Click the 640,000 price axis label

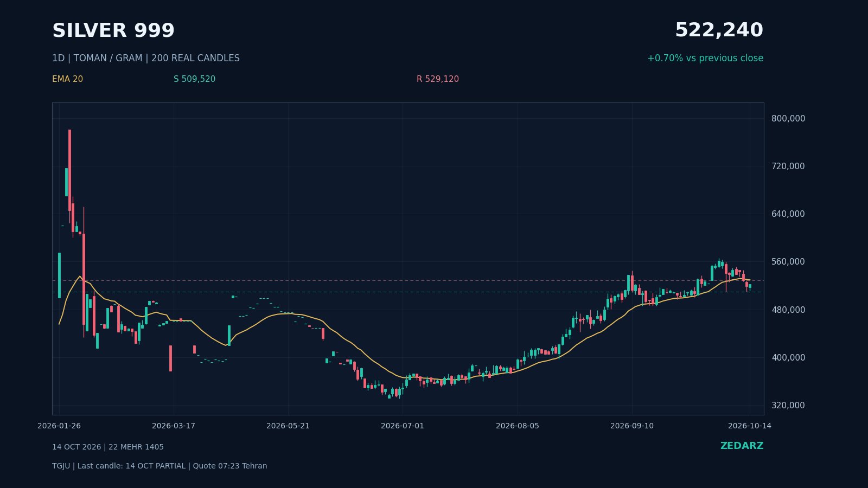[788, 214]
